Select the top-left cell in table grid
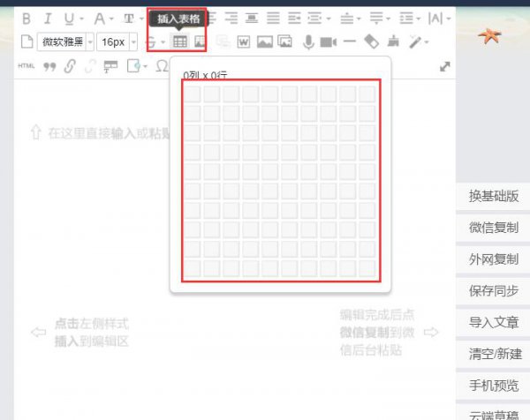This screenshot has height=420, width=530. [193, 94]
